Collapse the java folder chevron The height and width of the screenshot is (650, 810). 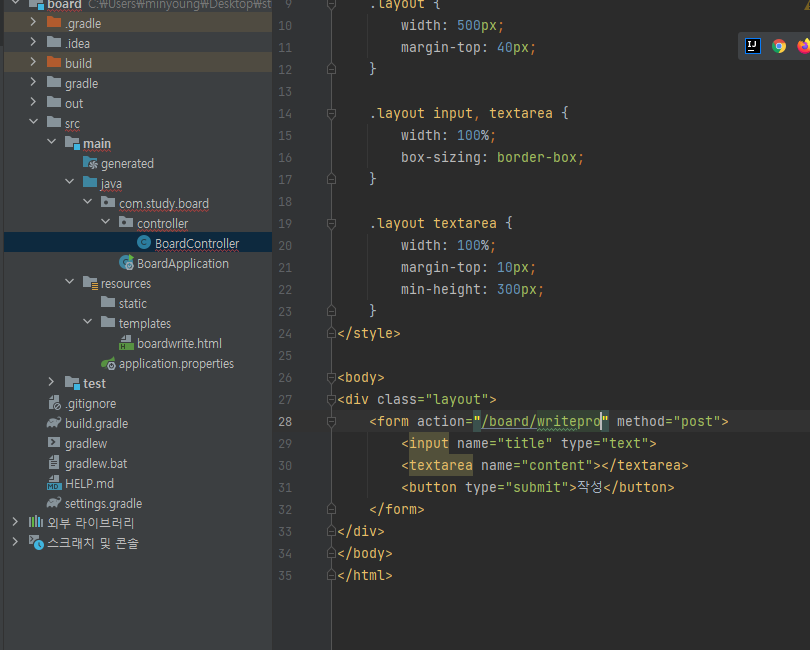70,182
